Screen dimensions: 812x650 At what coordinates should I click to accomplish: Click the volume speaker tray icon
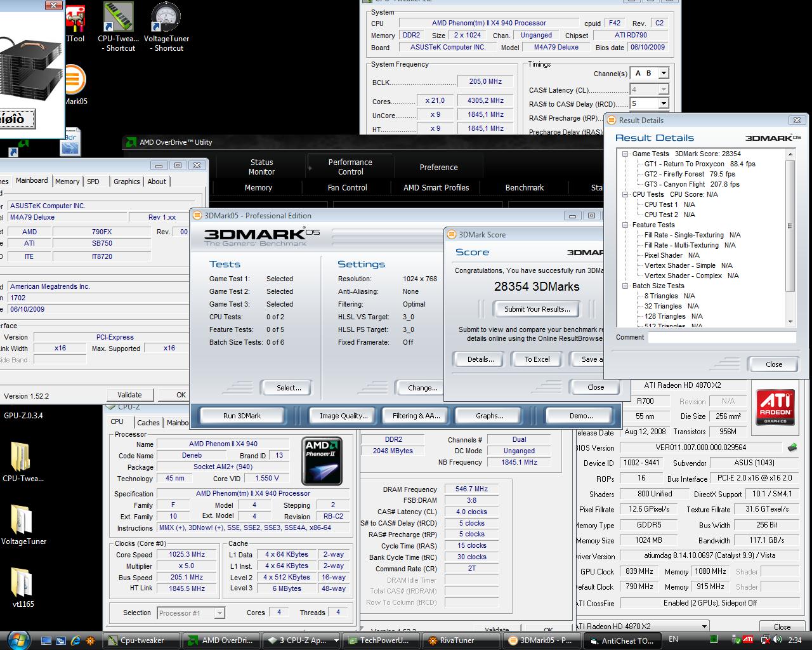[x=776, y=639]
